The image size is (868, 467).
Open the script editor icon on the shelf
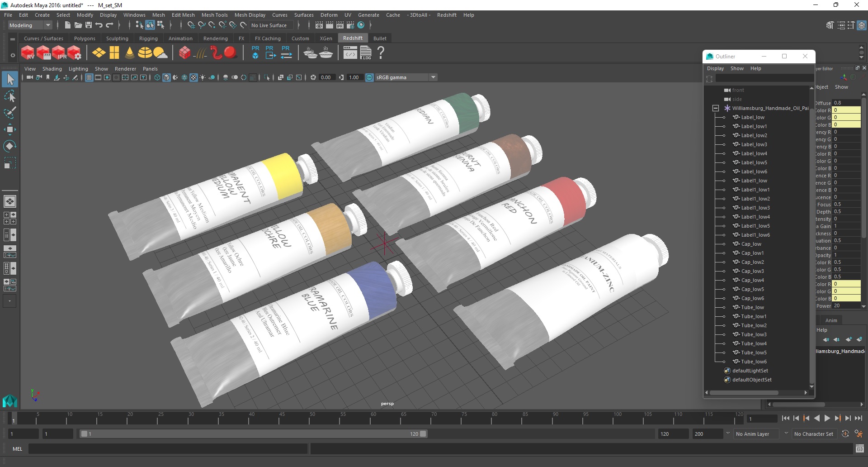(x=350, y=53)
